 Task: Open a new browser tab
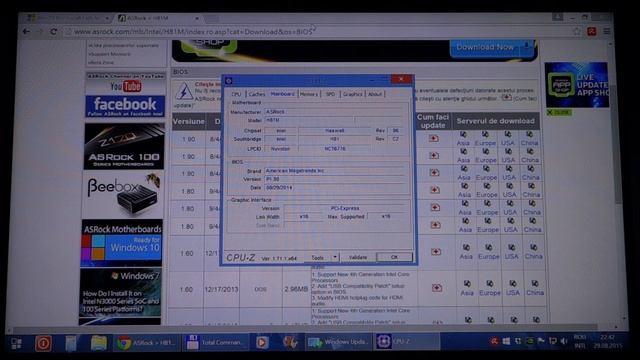click(x=211, y=19)
